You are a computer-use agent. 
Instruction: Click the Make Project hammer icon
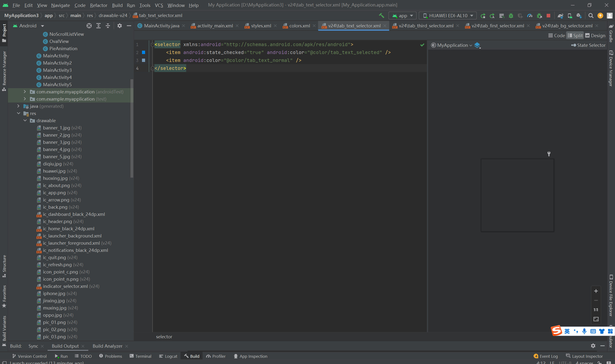[x=381, y=15]
